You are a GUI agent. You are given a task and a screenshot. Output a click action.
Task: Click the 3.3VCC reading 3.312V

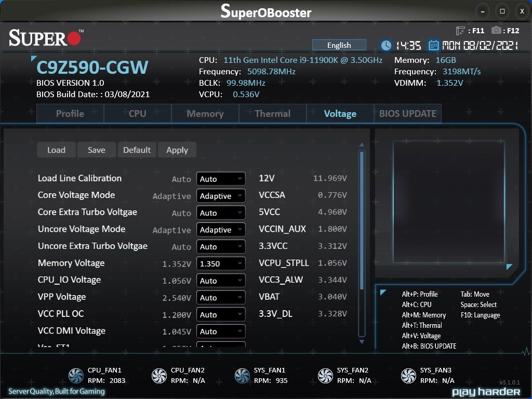(332, 246)
